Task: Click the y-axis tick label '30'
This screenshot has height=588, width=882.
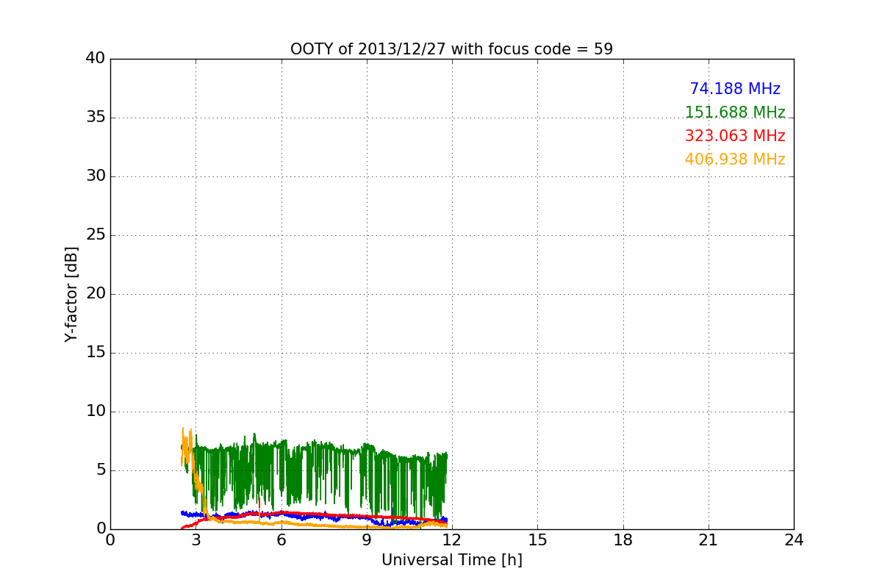Action: point(96,176)
